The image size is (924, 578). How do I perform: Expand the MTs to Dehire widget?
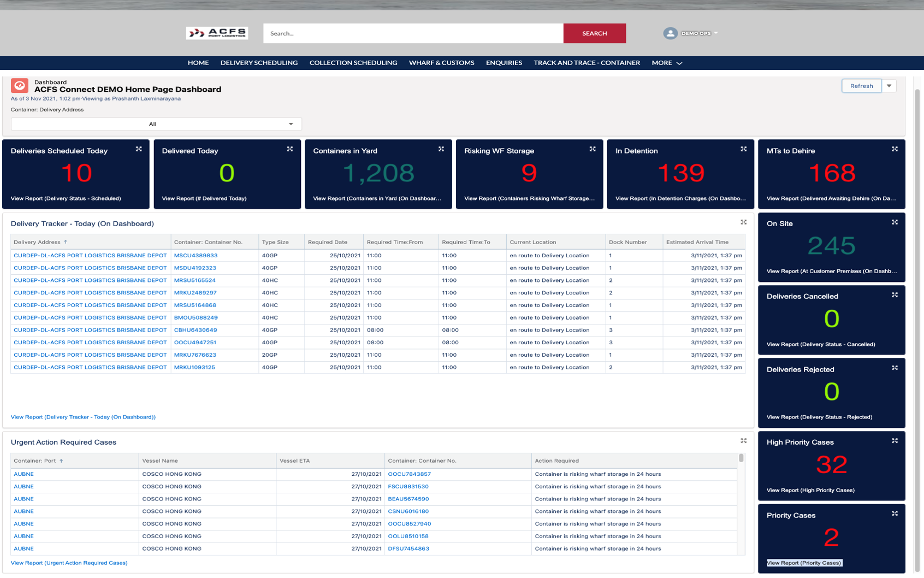coord(895,149)
